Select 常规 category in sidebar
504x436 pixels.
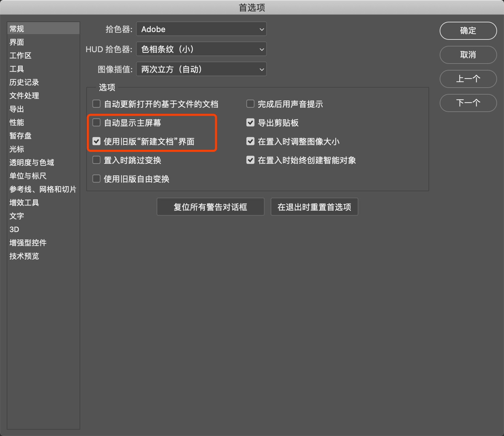point(43,29)
